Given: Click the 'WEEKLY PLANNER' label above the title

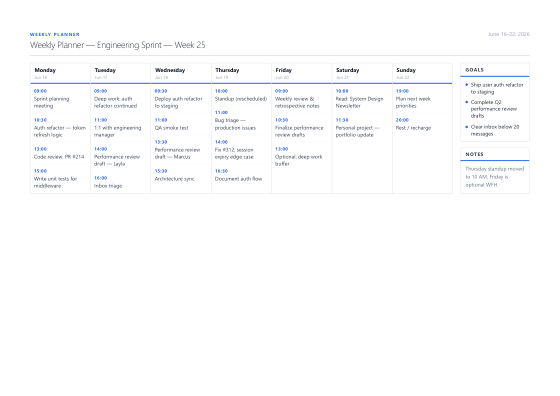Looking at the screenshot, I should point(55,34).
